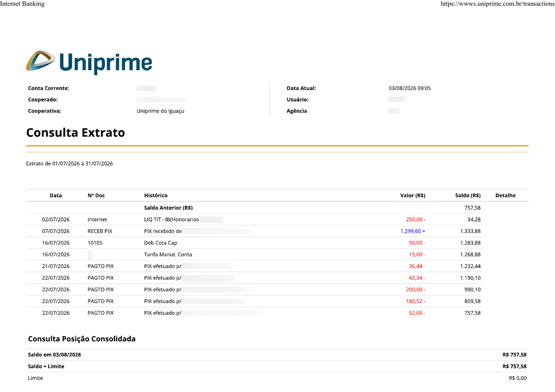555x392 pixels.
Task: Click the balance 1.232,44
Action: pyautogui.click(x=470, y=266)
